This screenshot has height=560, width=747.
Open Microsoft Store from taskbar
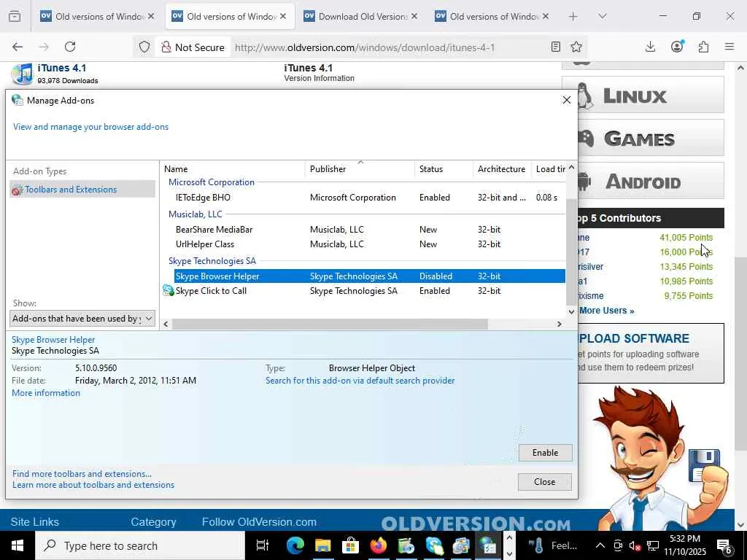pos(350,545)
